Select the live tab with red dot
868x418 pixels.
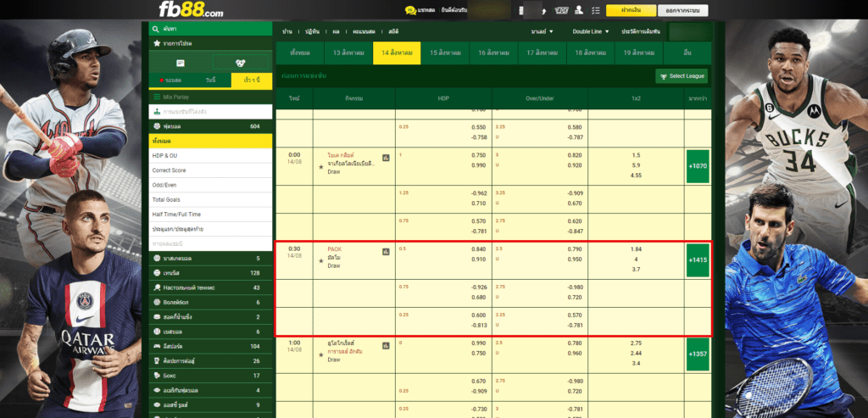coord(170,81)
